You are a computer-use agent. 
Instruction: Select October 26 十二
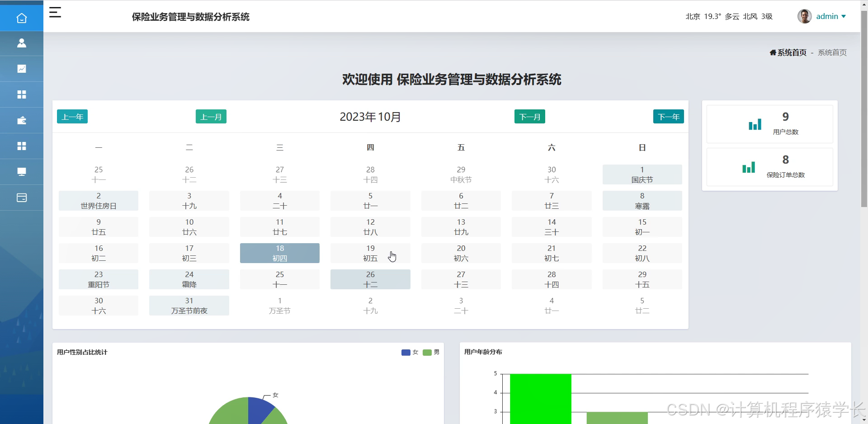tap(370, 279)
